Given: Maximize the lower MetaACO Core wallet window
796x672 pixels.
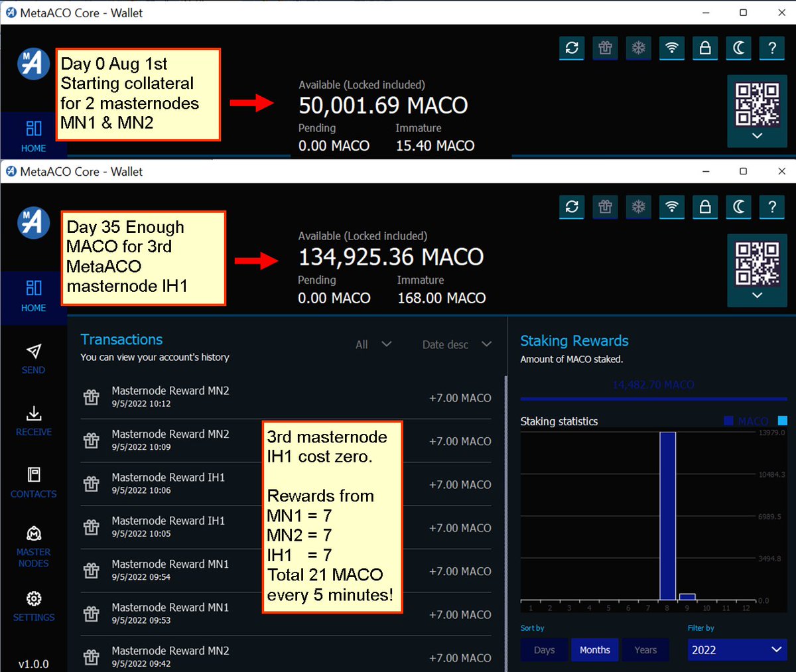Looking at the screenshot, I should pos(744,171).
